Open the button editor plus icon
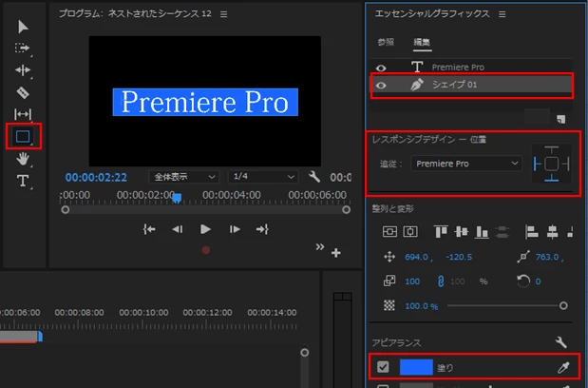This screenshot has width=588, height=388. [336, 253]
